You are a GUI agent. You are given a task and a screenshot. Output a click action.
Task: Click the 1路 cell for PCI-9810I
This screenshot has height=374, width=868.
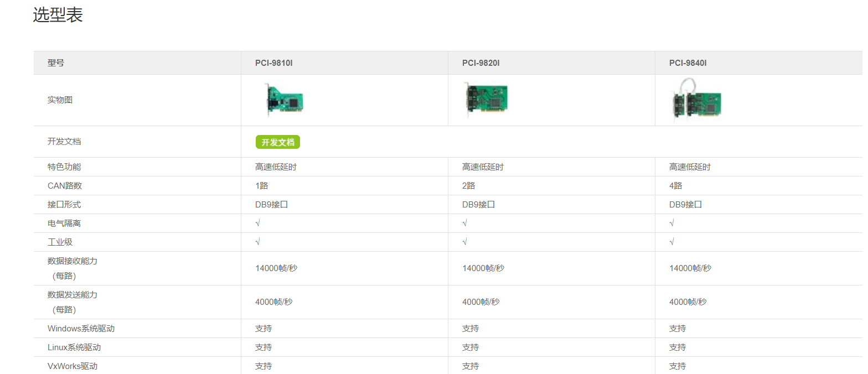tap(262, 185)
